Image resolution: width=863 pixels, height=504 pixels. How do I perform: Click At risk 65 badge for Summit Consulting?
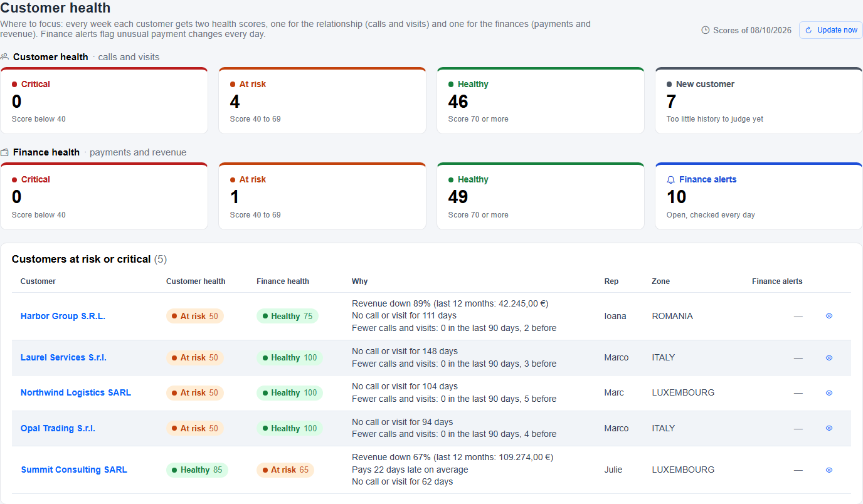(x=285, y=470)
